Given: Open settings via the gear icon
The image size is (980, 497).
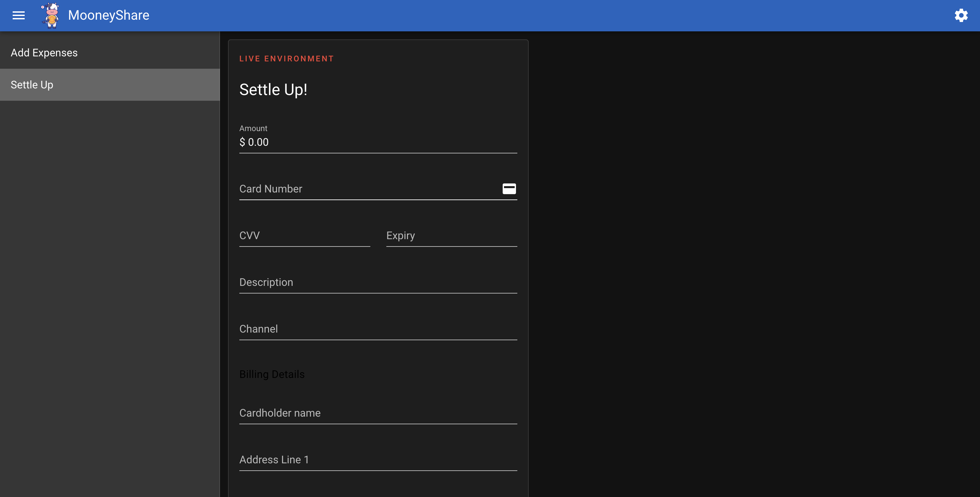Looking at the screenshot, I should coord(961,15).
